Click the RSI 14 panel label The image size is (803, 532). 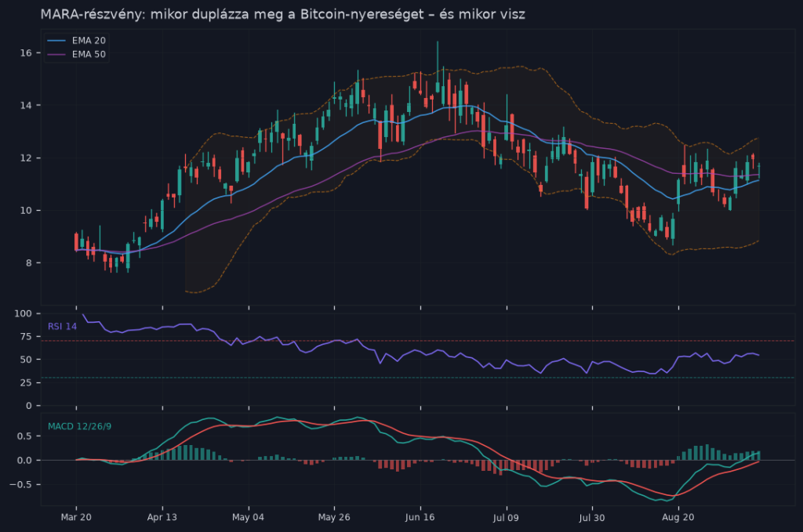[62, 327]
